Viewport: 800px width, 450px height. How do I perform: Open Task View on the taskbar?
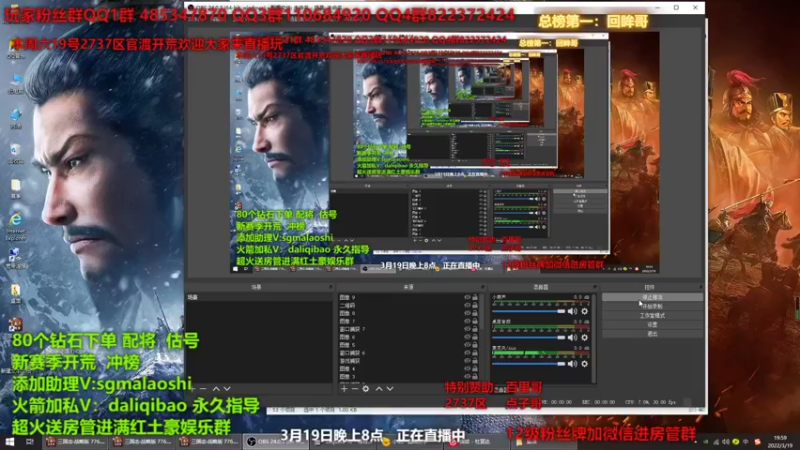point(30,441)
